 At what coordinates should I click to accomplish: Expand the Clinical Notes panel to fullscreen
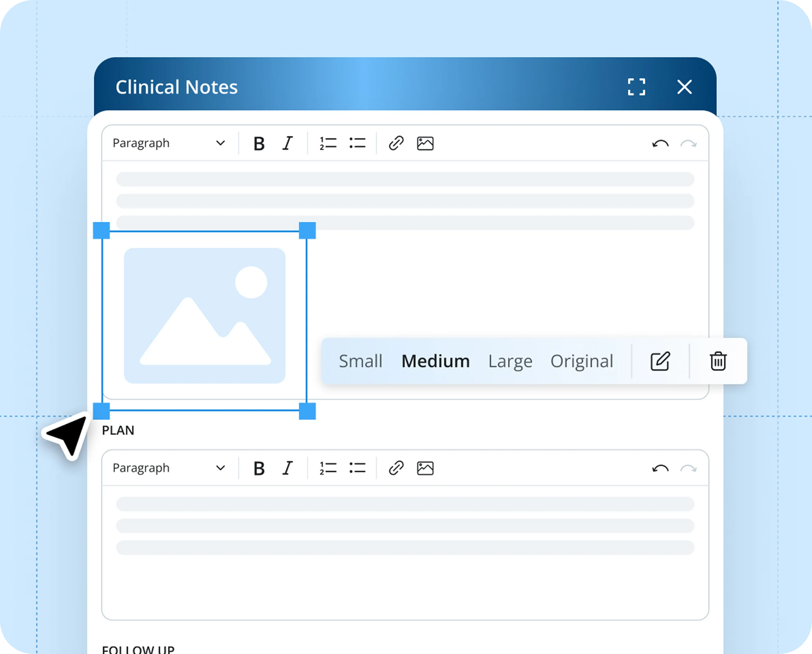pyautogui.click(x=637, y=87)
